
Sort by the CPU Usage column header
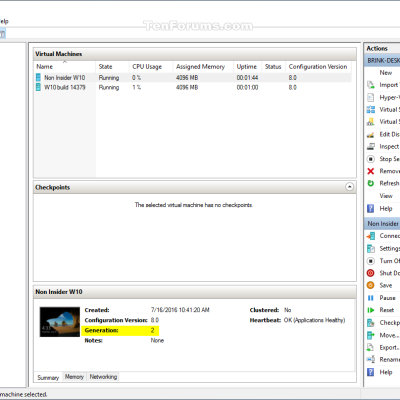pyautogui.click(x=151, y=67)
